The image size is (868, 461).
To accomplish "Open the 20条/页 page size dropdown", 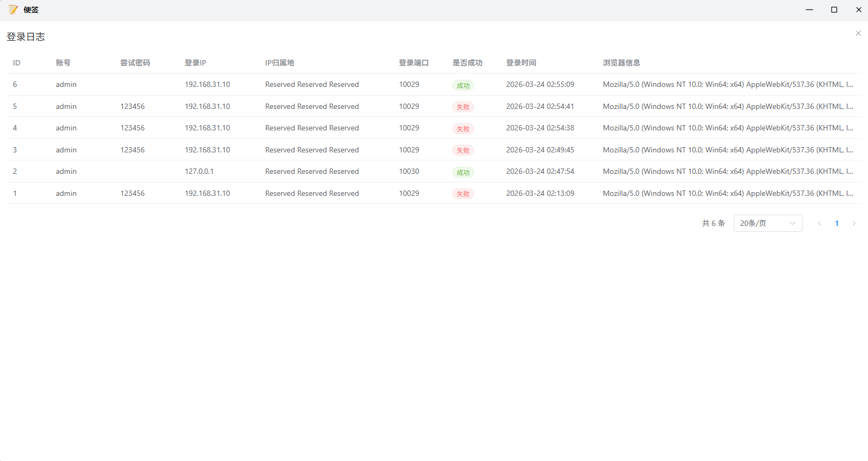I will tap(768, 223).
